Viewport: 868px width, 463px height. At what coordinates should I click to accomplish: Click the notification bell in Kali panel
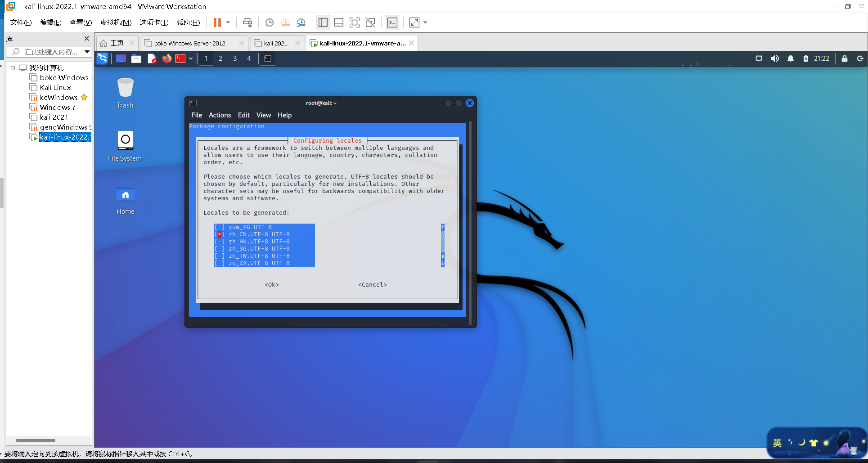coord(791,58)
